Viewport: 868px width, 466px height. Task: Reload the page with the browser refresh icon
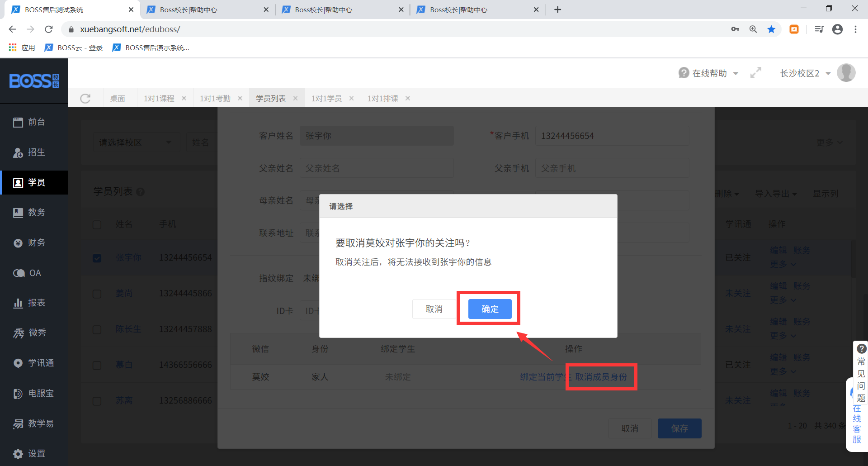tap(49, 29)
